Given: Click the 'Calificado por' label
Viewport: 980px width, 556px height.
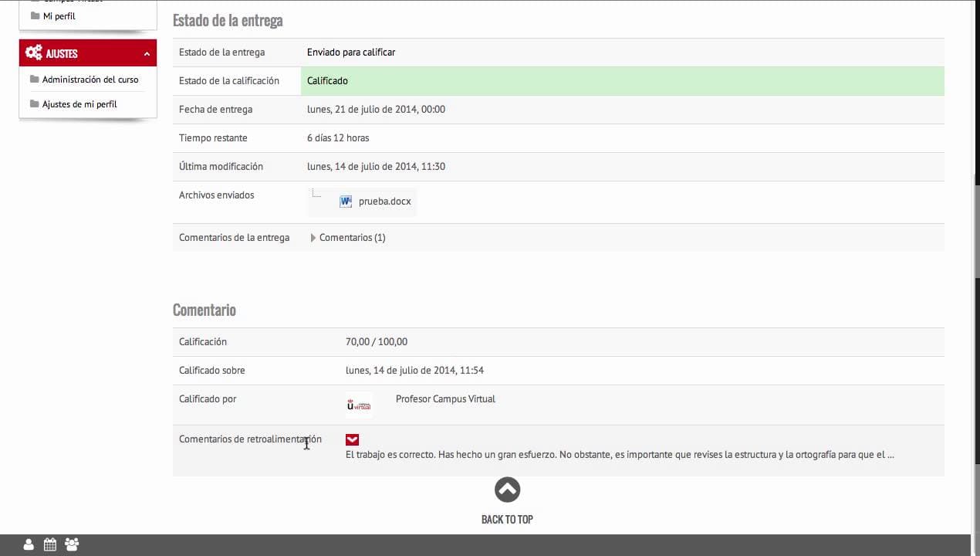Looking at the screenshot, I should tap(208, 399).
